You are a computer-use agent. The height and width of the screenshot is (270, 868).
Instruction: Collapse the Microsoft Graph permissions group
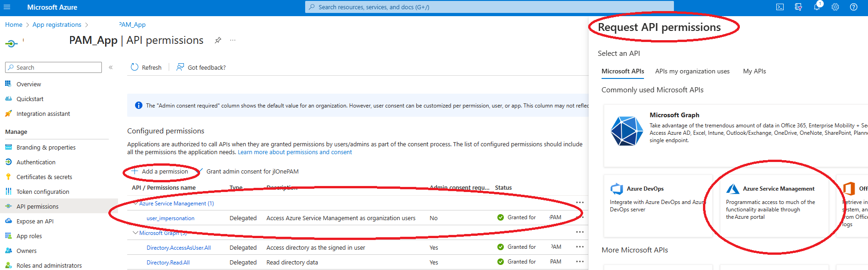[136, 233]
